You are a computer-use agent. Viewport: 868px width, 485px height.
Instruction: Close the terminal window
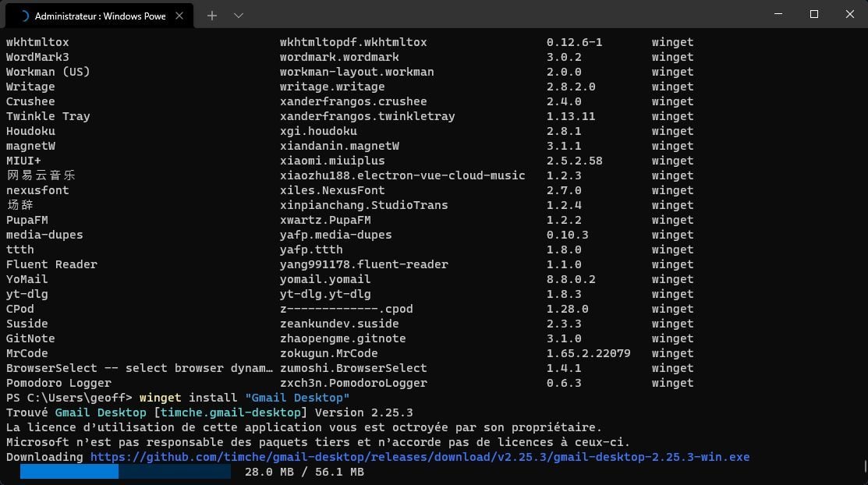[850, 14]
